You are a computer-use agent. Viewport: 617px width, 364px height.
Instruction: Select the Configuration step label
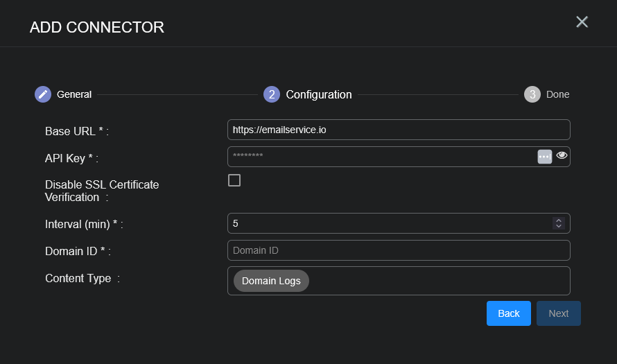(x=319, y=94)
